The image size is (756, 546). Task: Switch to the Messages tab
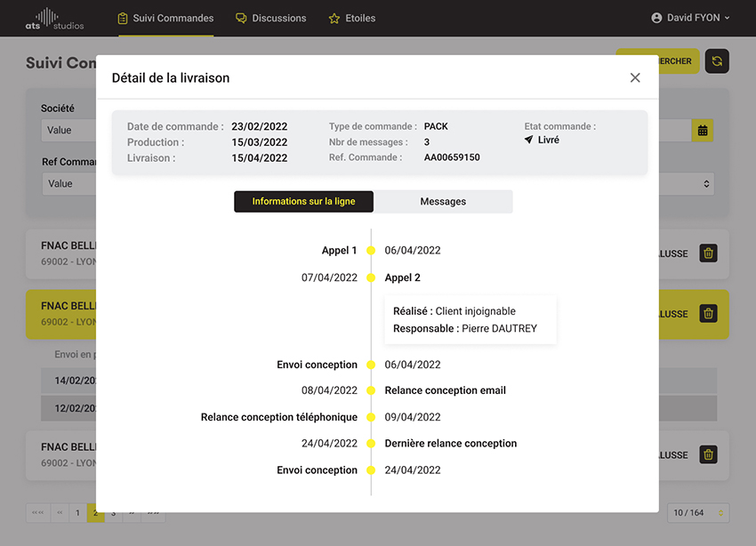(443, 202)
